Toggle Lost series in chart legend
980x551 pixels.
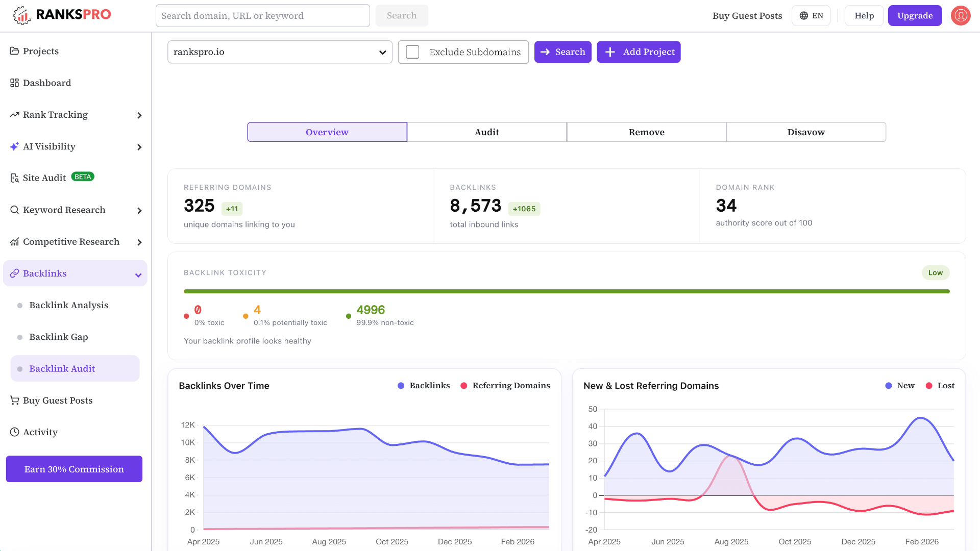click(940, 386)
